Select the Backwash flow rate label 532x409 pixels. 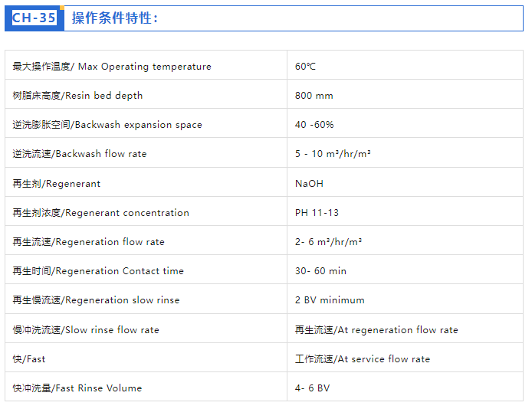pos(80,154)
